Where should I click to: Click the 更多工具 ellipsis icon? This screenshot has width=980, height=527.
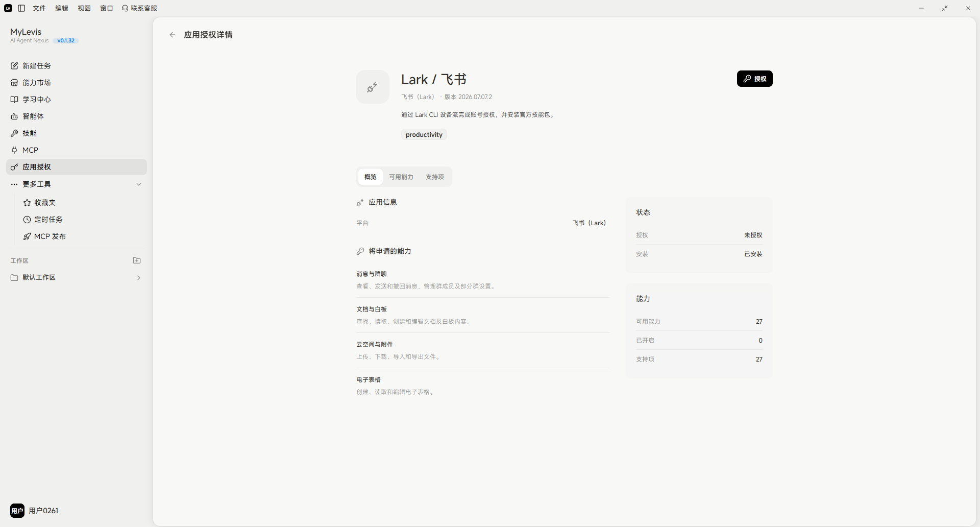[14, 184]
